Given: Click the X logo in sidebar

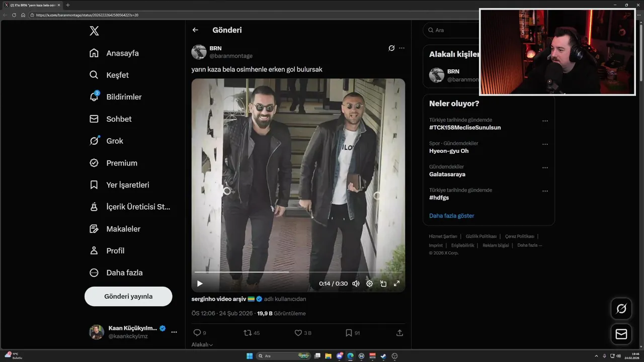Looking at the screenshot, I should tap(94, 31).
